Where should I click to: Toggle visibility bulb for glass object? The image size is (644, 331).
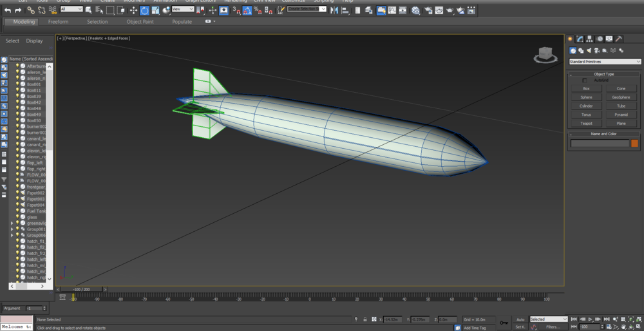coord(17,217)
